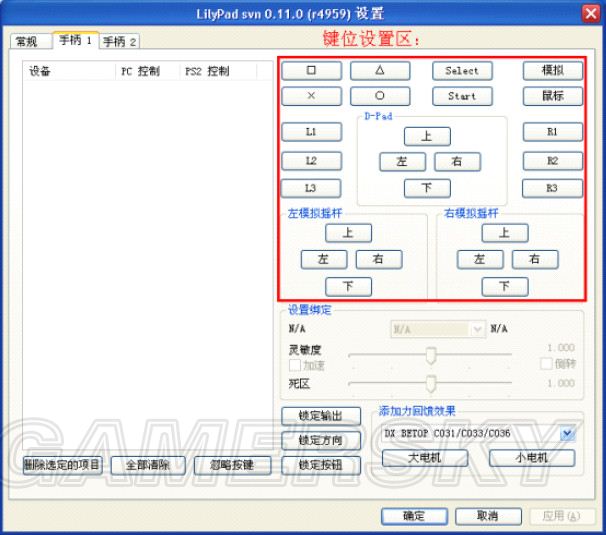Click the 应用(A) apply button
This screenshot has width=606, height=535.
click(x=562, y=516)
